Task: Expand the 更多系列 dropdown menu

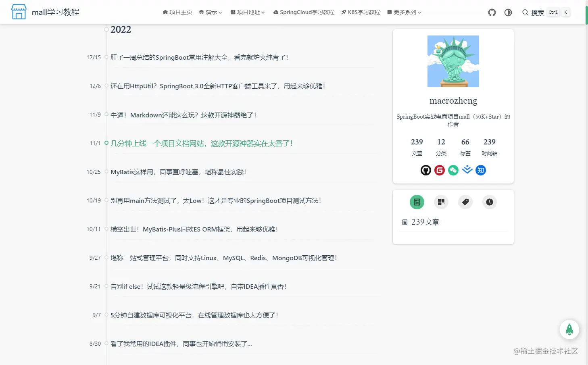Action: [404, 12]
